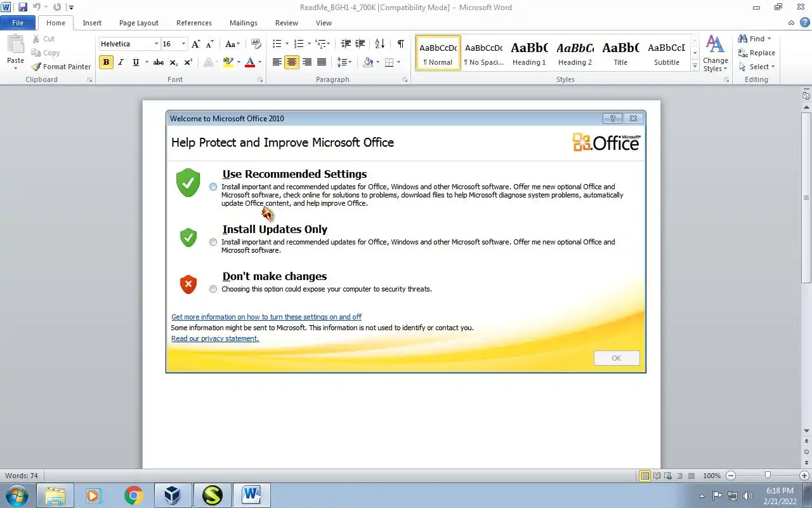Click the OK button in Welcome dialog
This screenshot has height=508, width=812.
(617, 358)
